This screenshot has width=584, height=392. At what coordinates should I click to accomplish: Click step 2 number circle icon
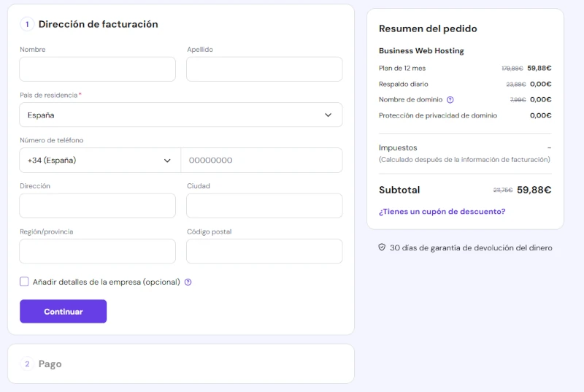pos(27,364)
